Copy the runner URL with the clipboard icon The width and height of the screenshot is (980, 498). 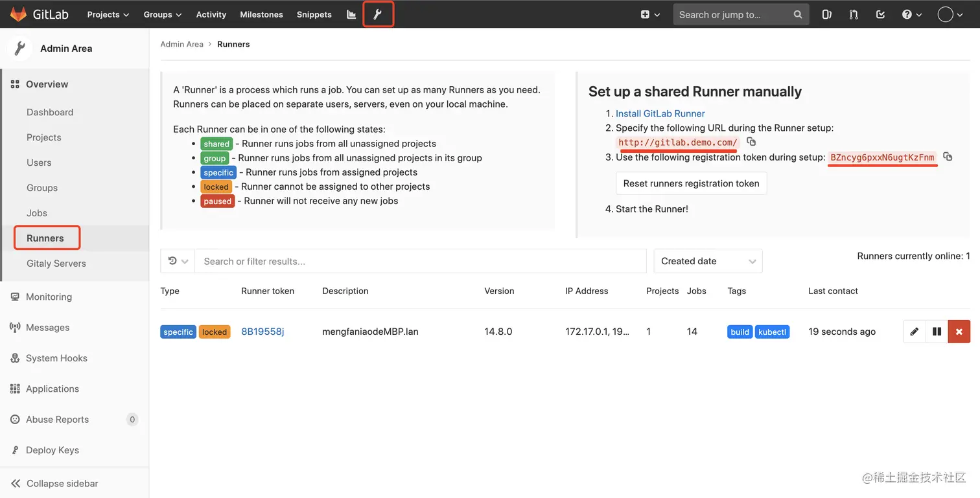751,141
